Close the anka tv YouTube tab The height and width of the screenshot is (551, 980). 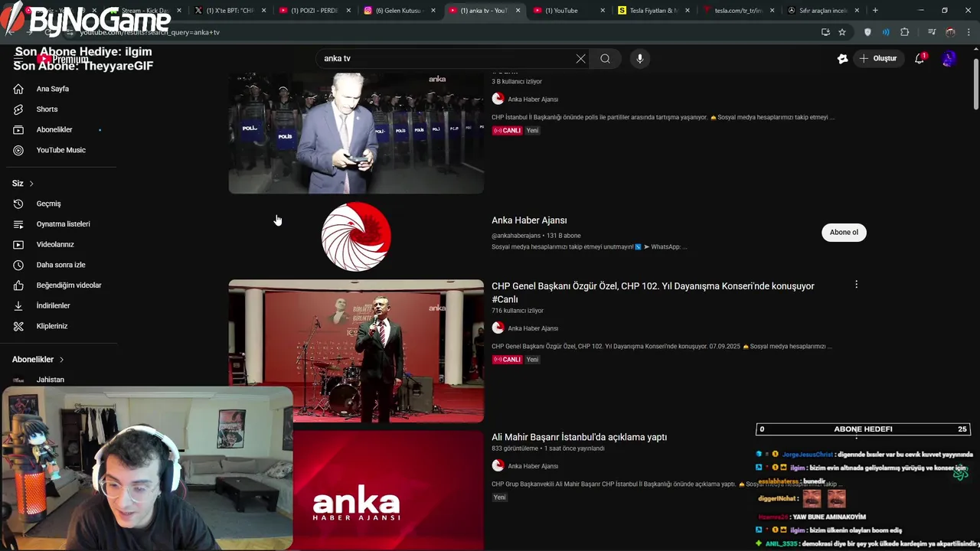pos(518,11)
